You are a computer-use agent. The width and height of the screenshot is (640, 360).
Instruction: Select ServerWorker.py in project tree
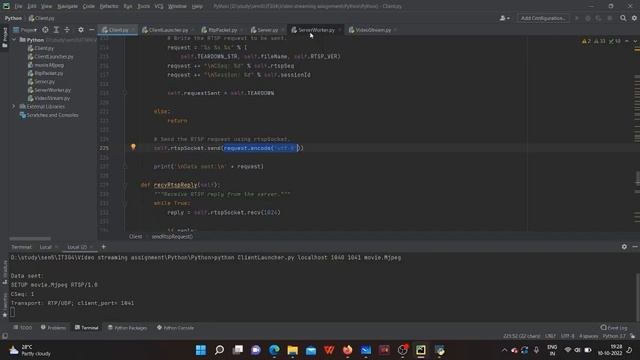click(x=49, y=90)
